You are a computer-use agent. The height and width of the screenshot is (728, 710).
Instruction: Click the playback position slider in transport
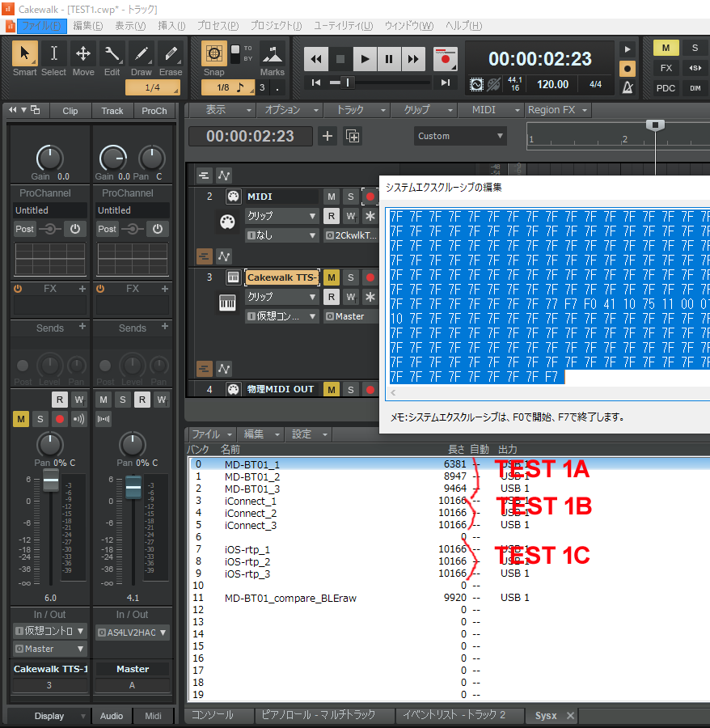click(x=348, y=83)
